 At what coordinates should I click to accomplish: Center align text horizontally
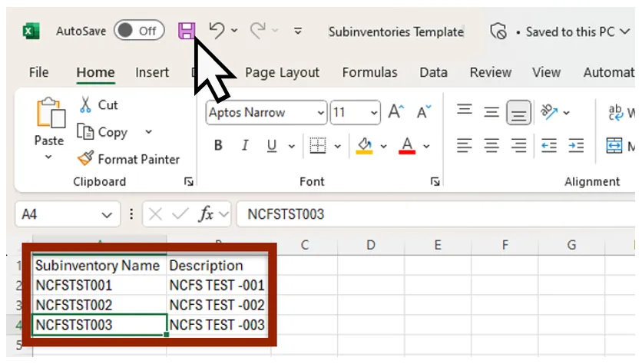click(x=491, y=145)
